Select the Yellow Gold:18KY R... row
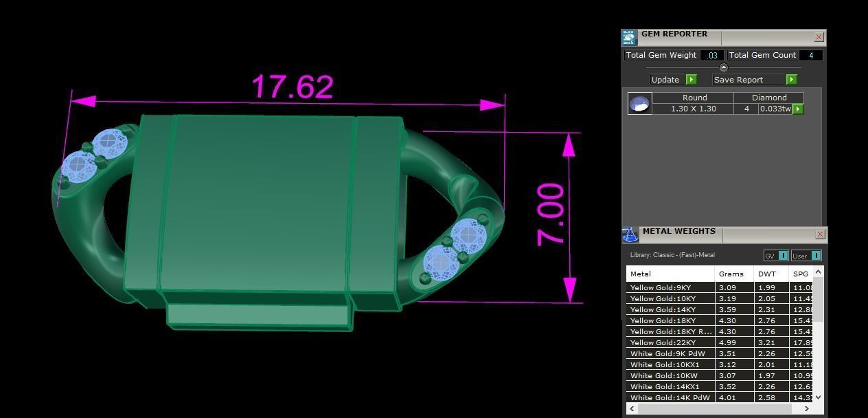This screenshot has height=418, width=868. 720,331
